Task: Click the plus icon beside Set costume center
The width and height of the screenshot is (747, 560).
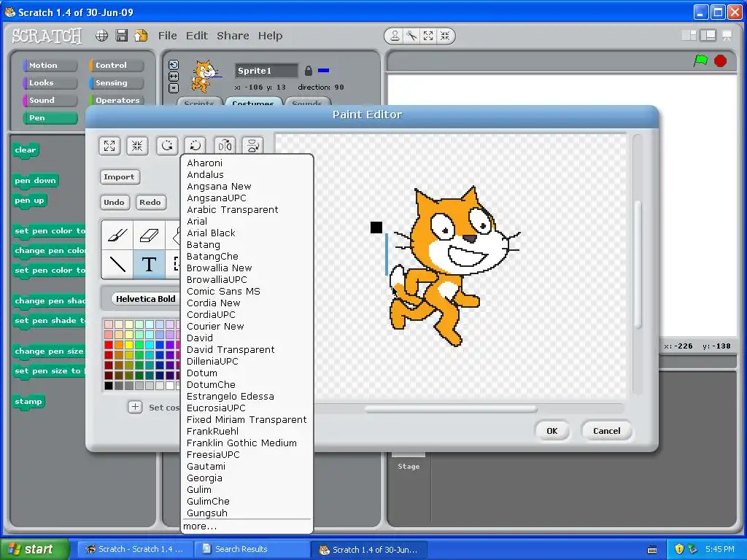Action: [135, 407]
